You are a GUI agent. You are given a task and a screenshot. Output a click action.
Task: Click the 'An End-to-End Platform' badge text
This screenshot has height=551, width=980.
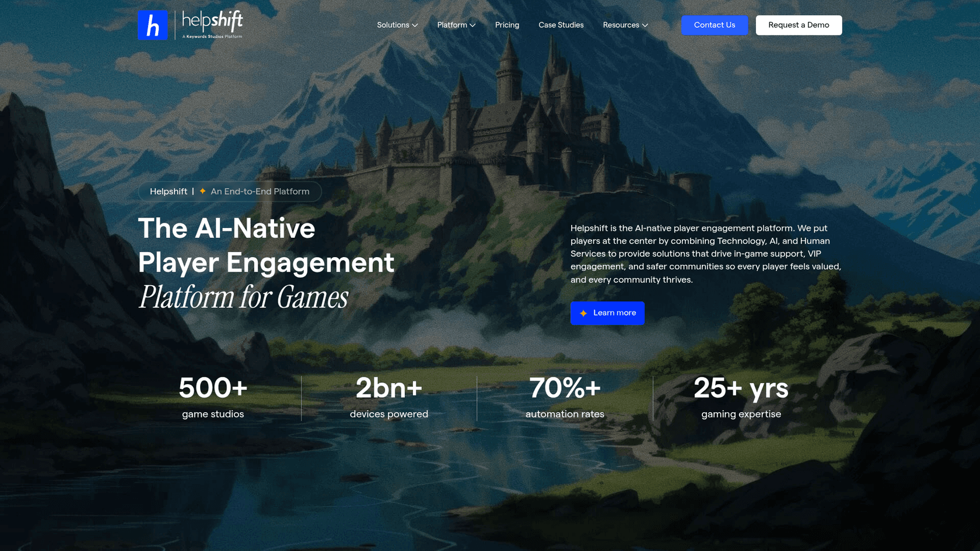click(260, 191)
